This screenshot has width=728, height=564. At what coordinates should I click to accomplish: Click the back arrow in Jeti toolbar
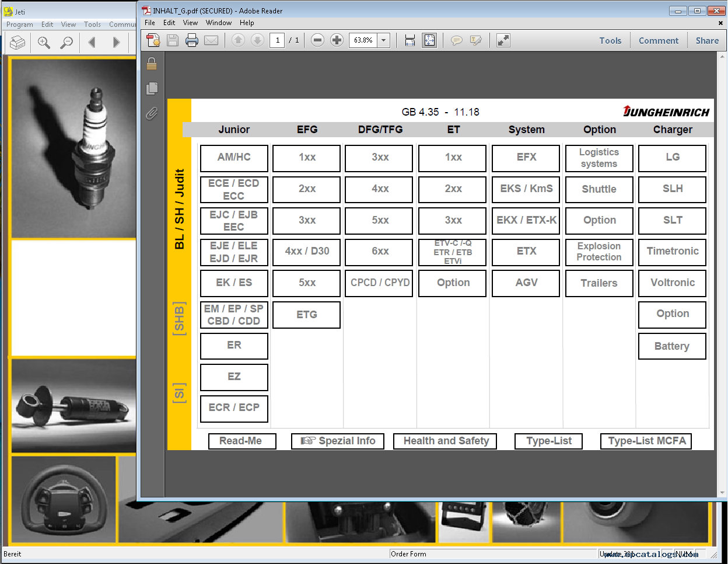(92, 42)
